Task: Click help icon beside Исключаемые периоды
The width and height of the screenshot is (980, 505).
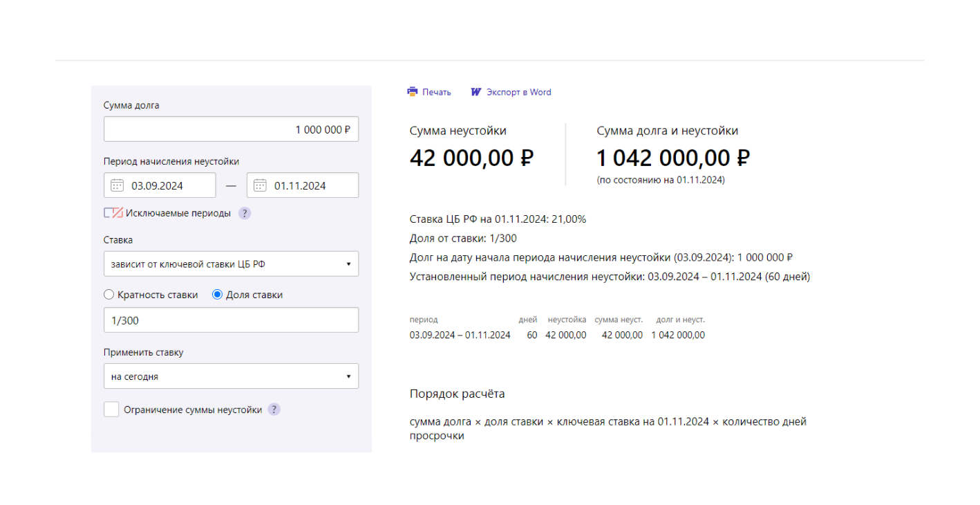Action: 245,213
